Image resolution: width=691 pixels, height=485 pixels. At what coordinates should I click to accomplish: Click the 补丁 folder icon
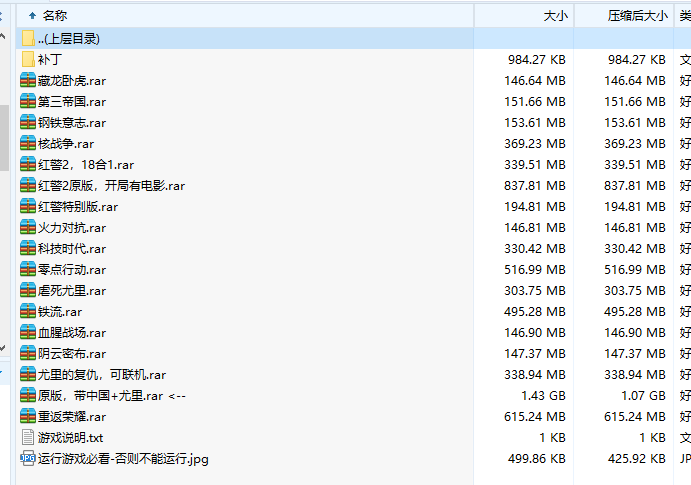tap(28, 59)
